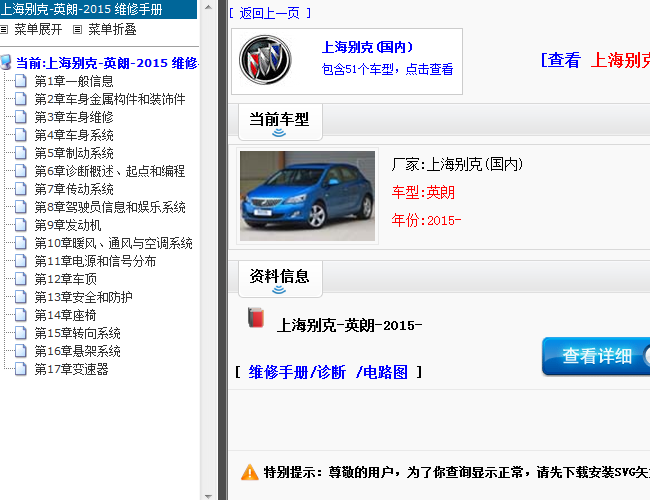Open chapter 第2章车身金属构件和装饰件
Screen dimensions: 650x500
110,99
